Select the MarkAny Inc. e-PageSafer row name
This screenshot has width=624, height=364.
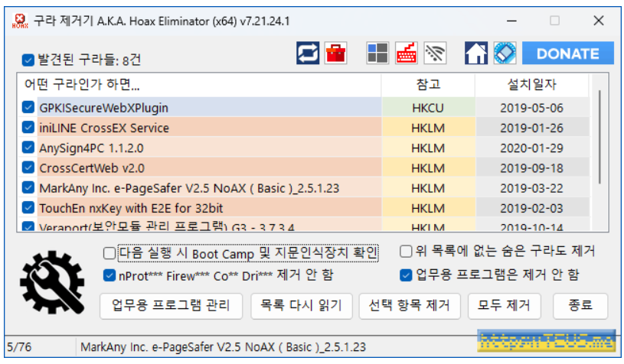pos(189,188)
